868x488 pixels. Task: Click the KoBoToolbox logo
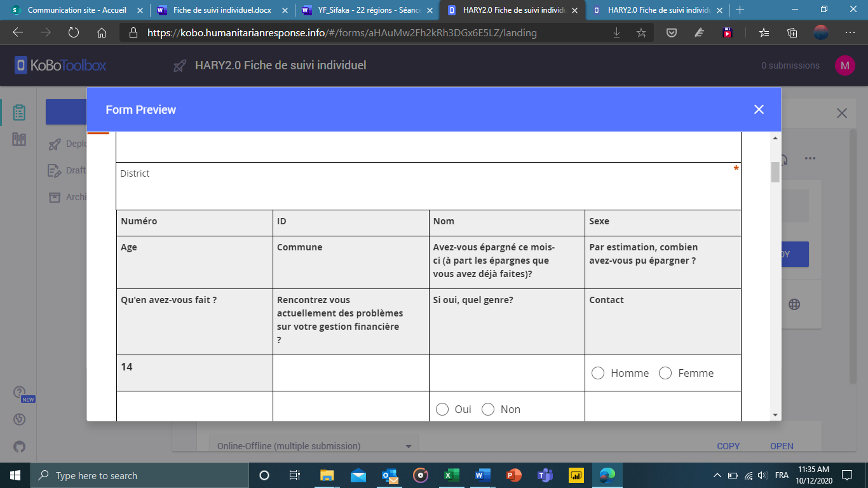click(x=61, y=65)
